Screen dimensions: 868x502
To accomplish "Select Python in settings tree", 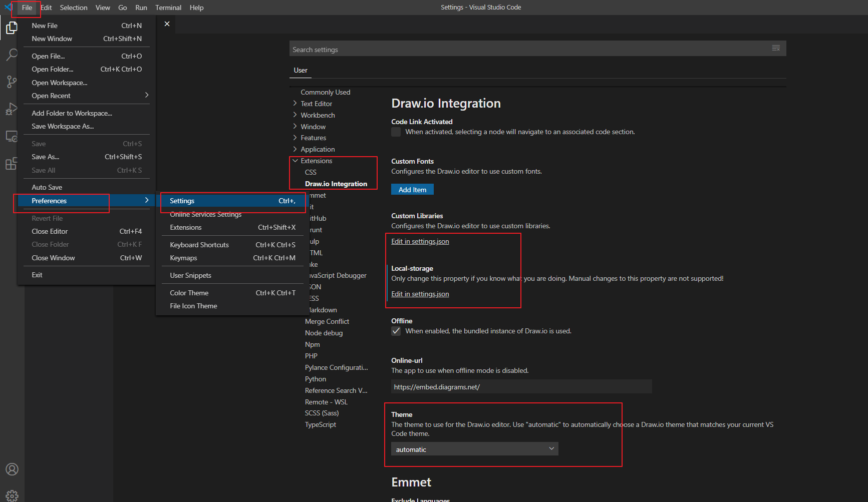I will tap(316, 379).
